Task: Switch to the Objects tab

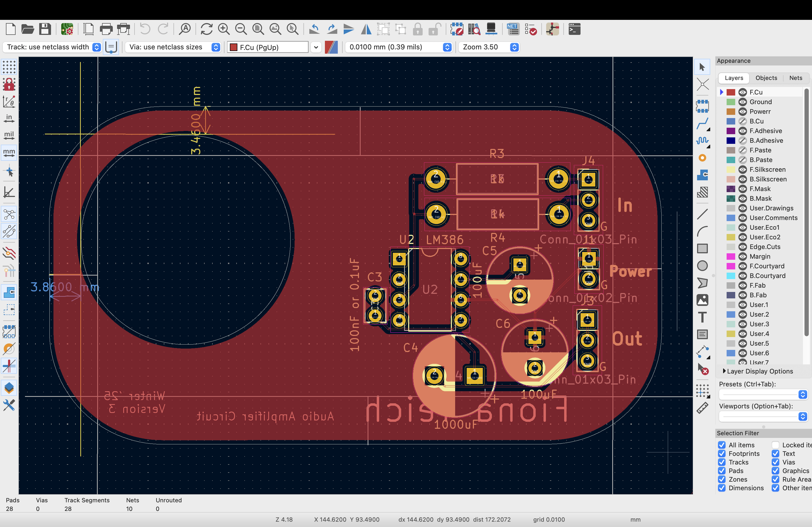Action: pos(766,78)
